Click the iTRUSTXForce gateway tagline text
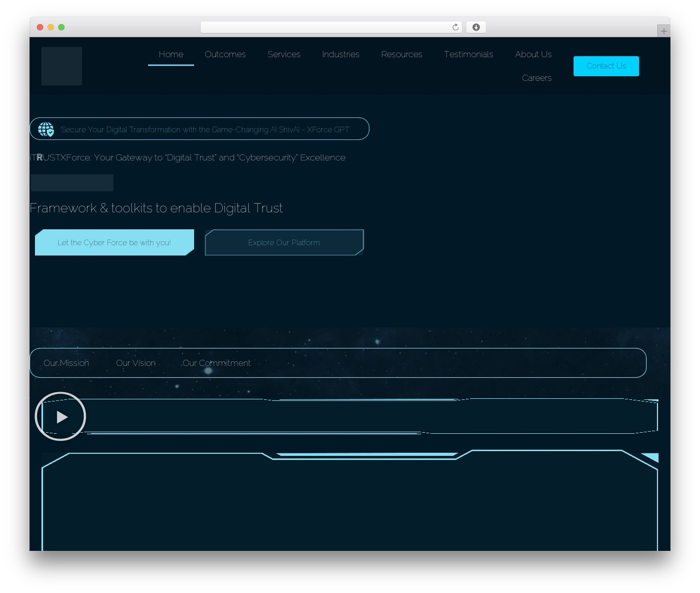The image size is (700, 593). (188, 158)
